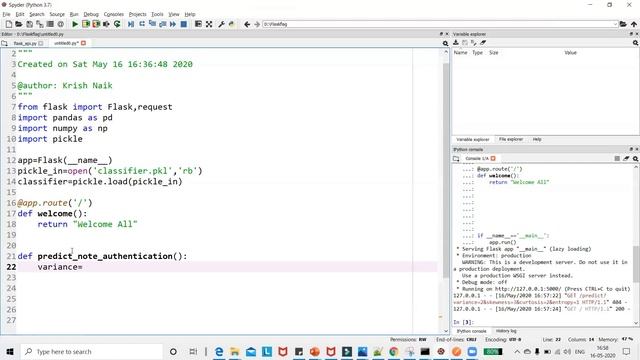The width and height of the screenshot is (640, 360).
Task: Sort variables by Size column header
Action: 493,53
